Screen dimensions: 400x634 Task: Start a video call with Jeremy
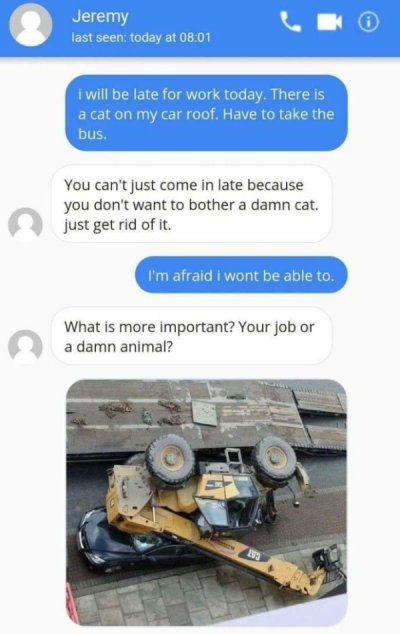(x=329, y=22)
